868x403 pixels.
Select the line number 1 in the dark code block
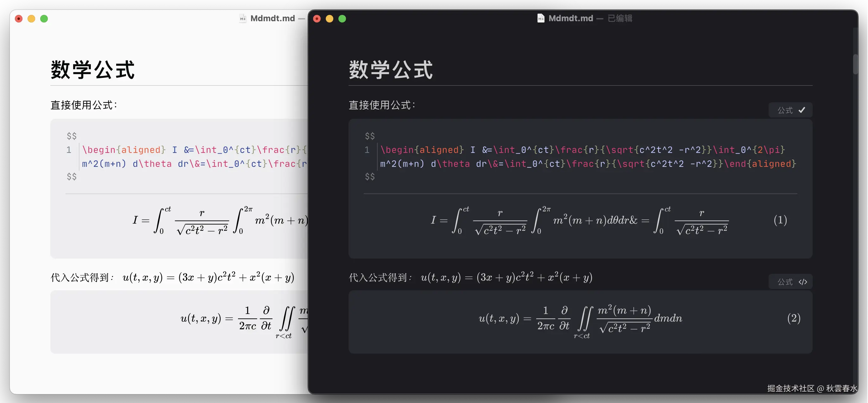click(367, 150)
